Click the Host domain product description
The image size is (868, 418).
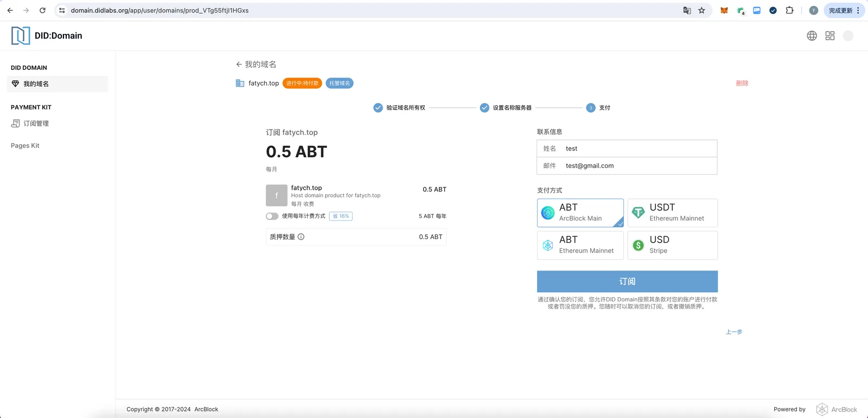[336, 196]
